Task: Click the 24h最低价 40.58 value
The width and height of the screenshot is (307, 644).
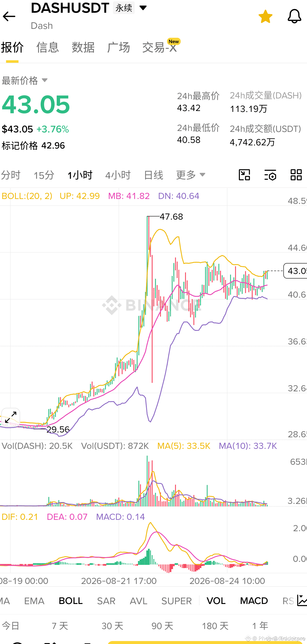Action: (189, 140)
